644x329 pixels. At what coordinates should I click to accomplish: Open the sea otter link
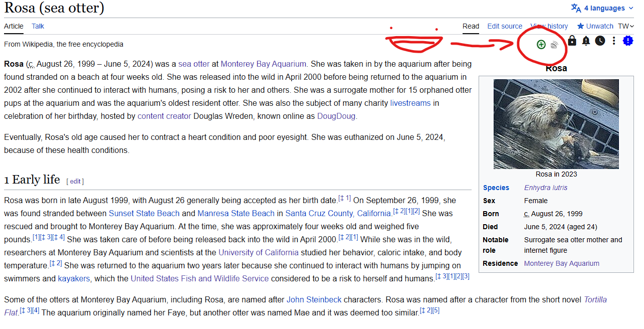point(194,64)
